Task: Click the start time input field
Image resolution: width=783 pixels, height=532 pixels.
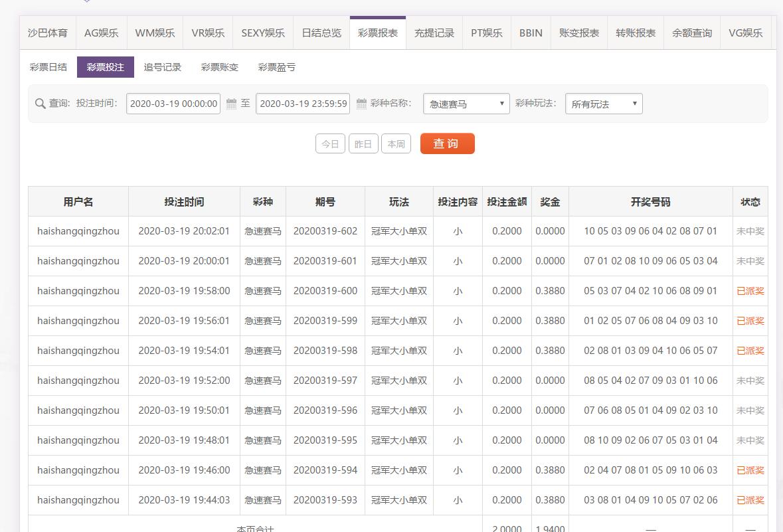Action: [x=173, y=104]
